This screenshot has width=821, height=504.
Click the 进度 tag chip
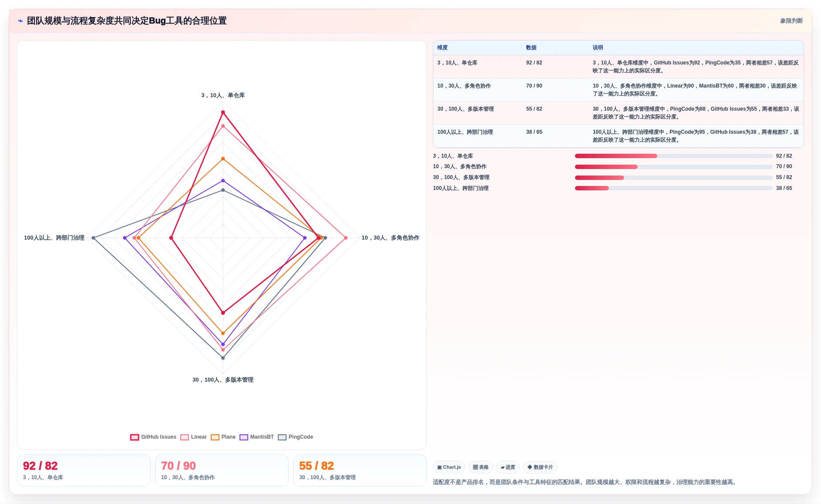click(508, 467)
